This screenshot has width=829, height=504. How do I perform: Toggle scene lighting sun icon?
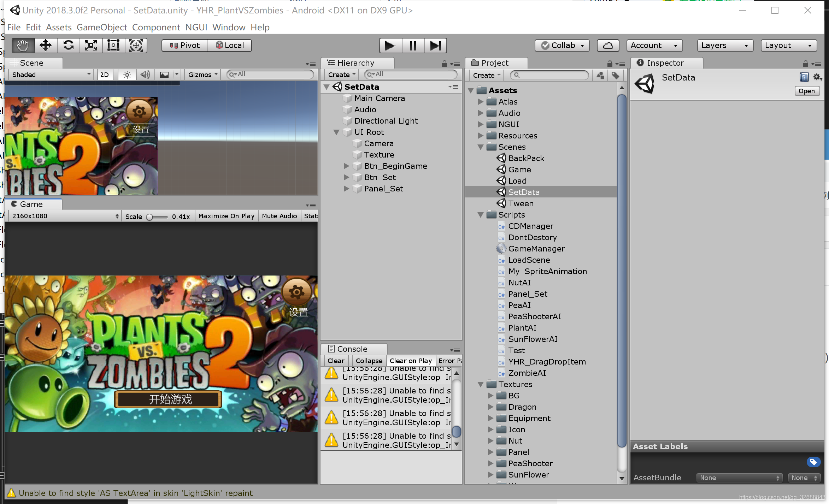tap(127, 75)
